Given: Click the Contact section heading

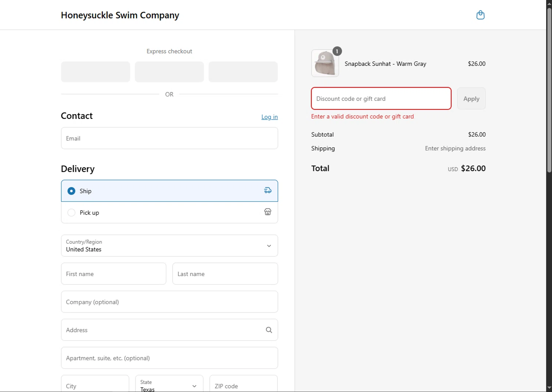Looking at the screenshot, I should [x=77, y=116].
